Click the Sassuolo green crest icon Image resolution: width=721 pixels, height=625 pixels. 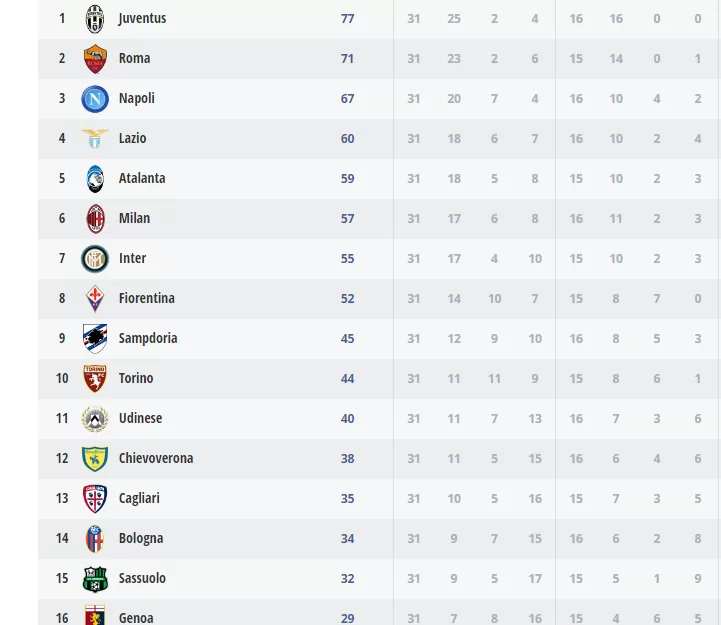click(x=95, y=579)
